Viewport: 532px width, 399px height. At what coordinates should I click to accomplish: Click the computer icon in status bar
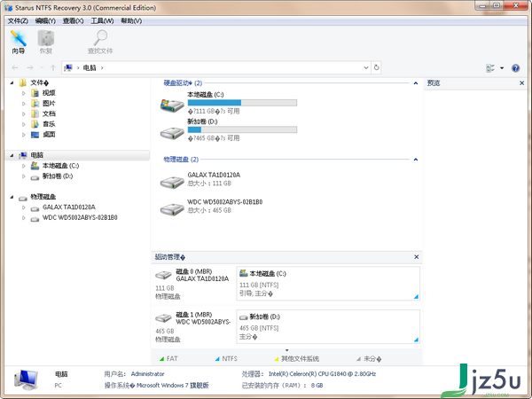tap(26, 379)
